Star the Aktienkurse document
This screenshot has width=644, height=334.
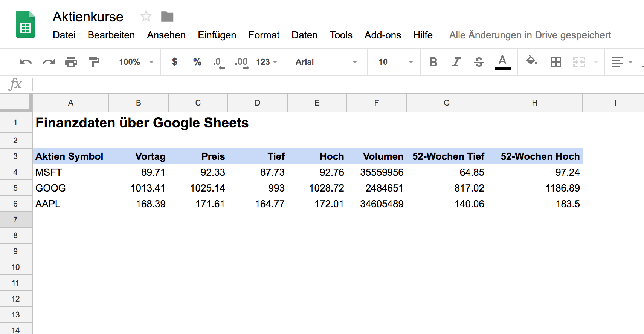(146, 17)
